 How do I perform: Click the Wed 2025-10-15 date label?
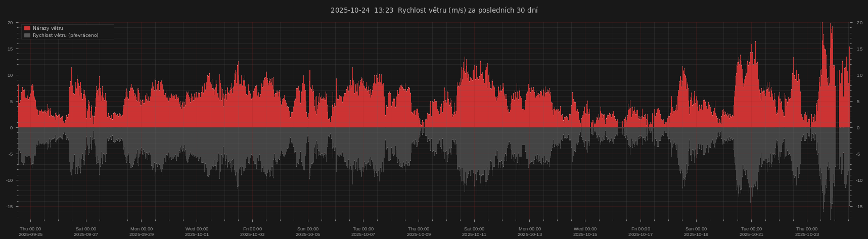click(x=585, y=231)
